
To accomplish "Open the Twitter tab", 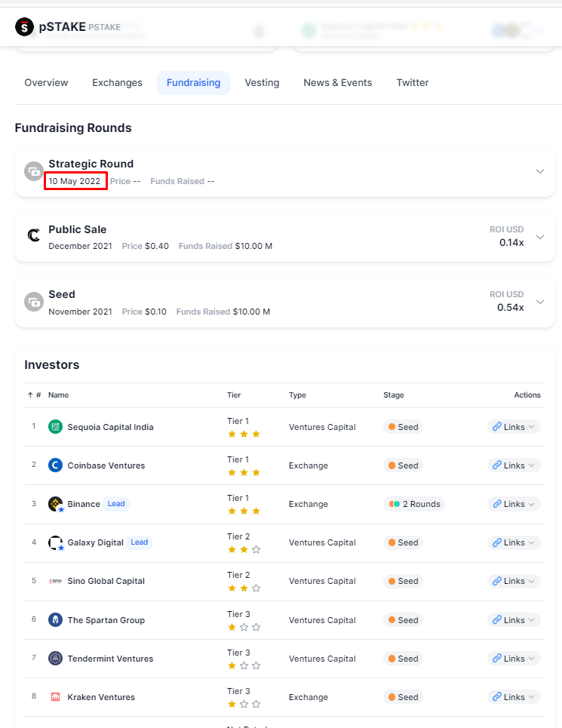I will [413, 83].
